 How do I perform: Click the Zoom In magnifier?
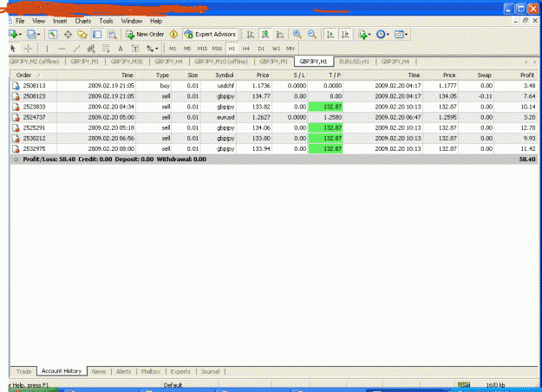[297, 34]
